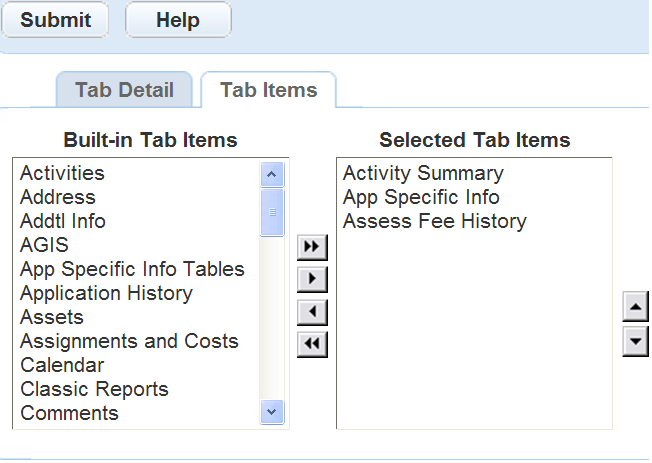Move selected tab item down
Screen dimensions: 652x463
635,341
